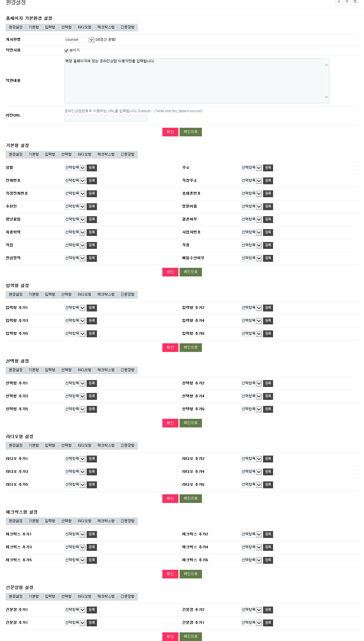
Task: Click into the 약관내용 text area
Action: 194,81
